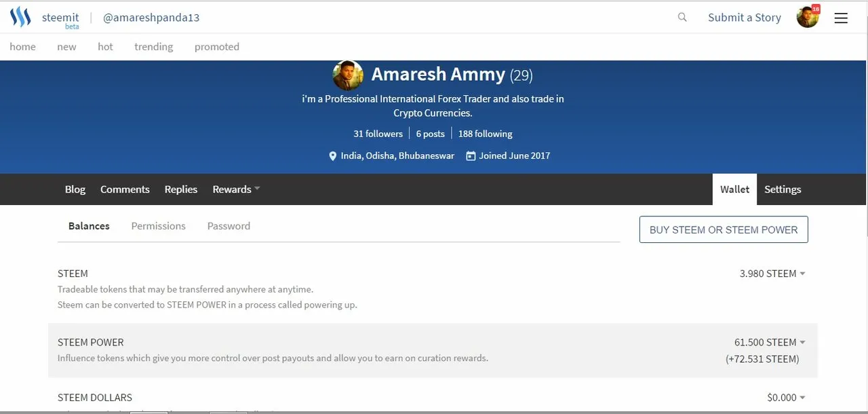Click Submit a Story
Viewport: 868px width, 414px height.
tap(745, 18)
